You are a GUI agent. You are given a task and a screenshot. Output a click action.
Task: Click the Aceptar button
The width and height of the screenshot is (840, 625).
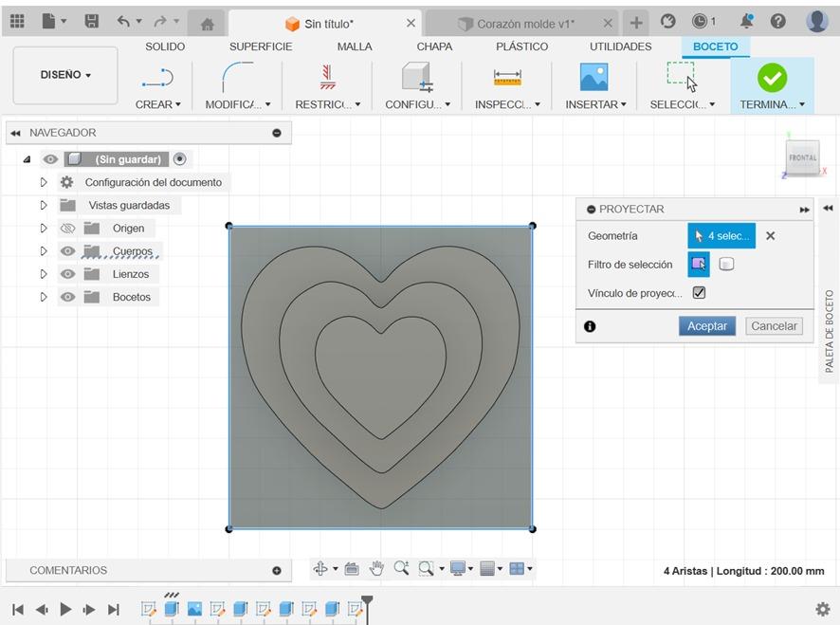click(x=706, y=326)
